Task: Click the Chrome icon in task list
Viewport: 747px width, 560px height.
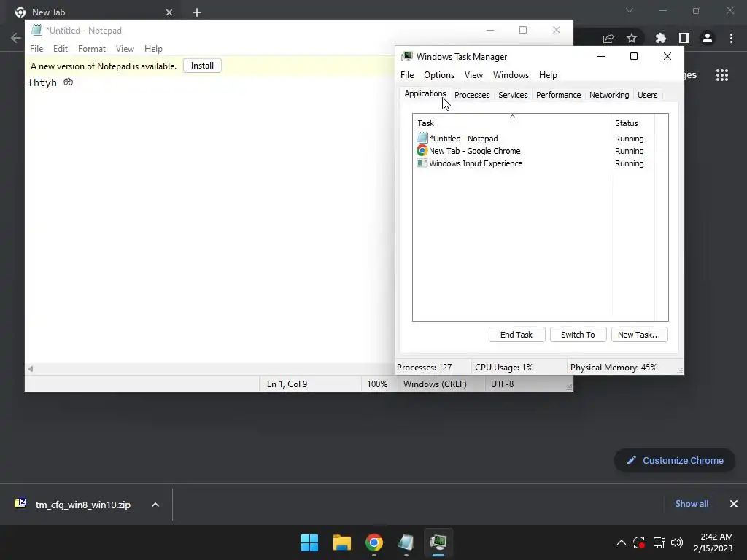Action: (x=422, y=150)
